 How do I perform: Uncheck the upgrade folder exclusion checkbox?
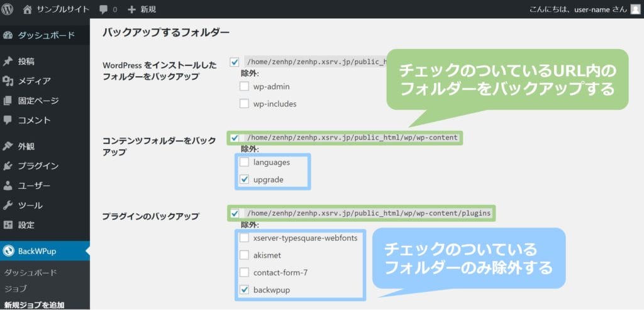[245, 180]
